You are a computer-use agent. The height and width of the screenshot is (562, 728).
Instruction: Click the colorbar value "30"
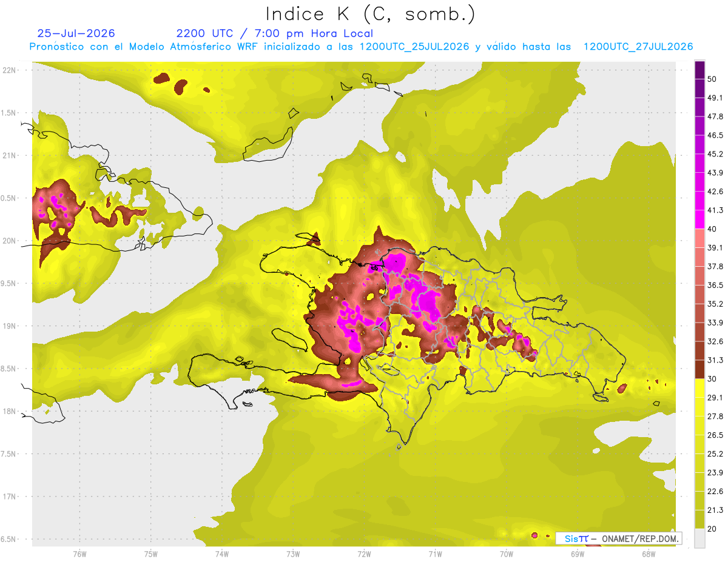tap(712, 379)
